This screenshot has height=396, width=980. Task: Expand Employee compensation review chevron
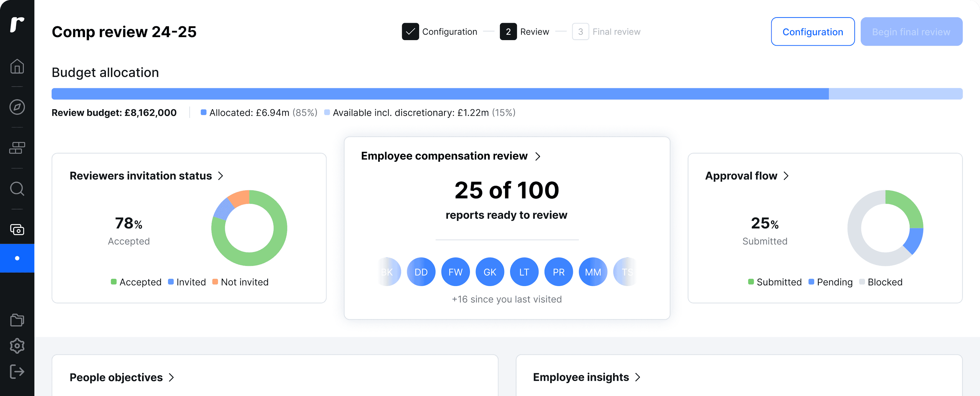[x=537, y=156]
